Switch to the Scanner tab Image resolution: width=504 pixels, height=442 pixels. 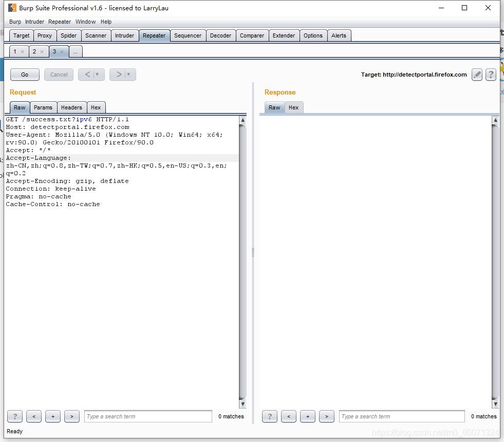96,35
